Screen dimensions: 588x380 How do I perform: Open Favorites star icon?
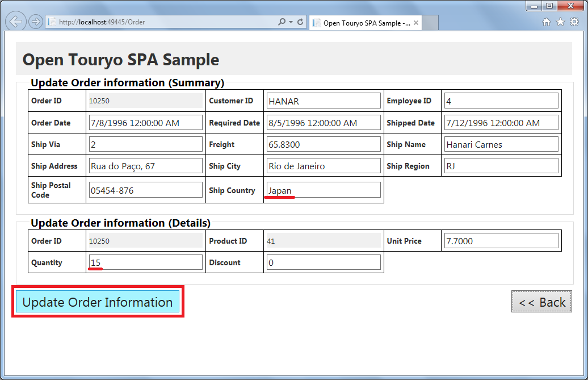pyautogui.click(x=560, y=22)
